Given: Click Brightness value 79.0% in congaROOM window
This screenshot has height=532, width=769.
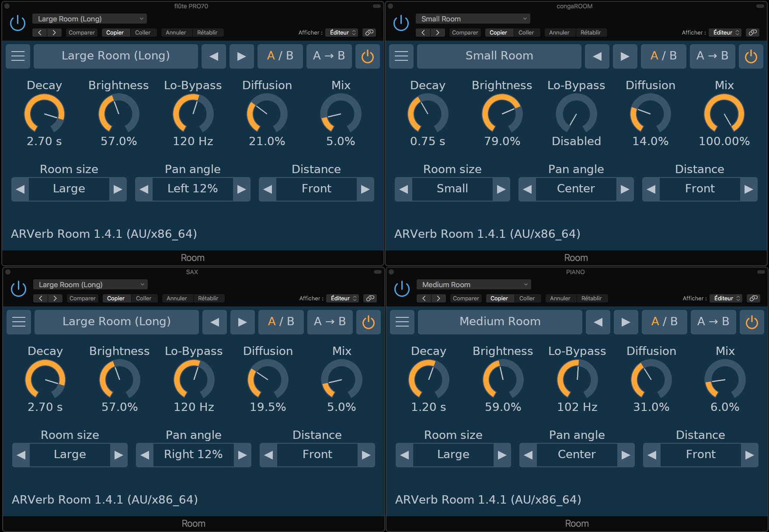Looking at the screenshot, I should (502, 141).
